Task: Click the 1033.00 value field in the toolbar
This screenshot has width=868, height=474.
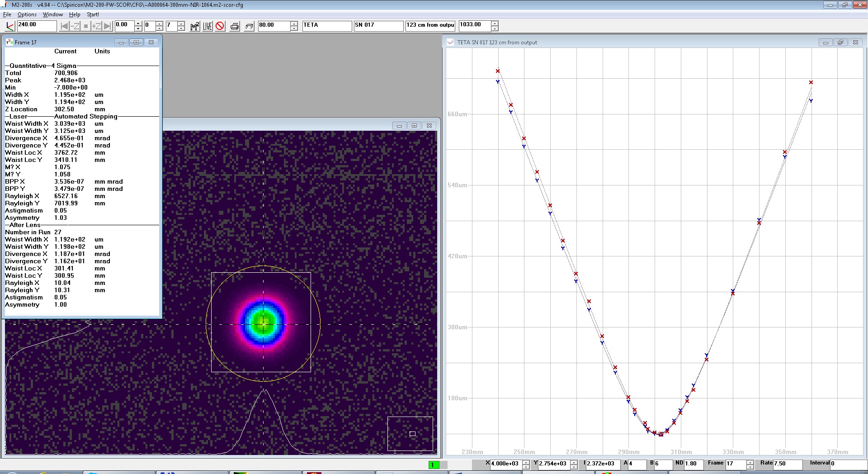Action: [475, 26]
